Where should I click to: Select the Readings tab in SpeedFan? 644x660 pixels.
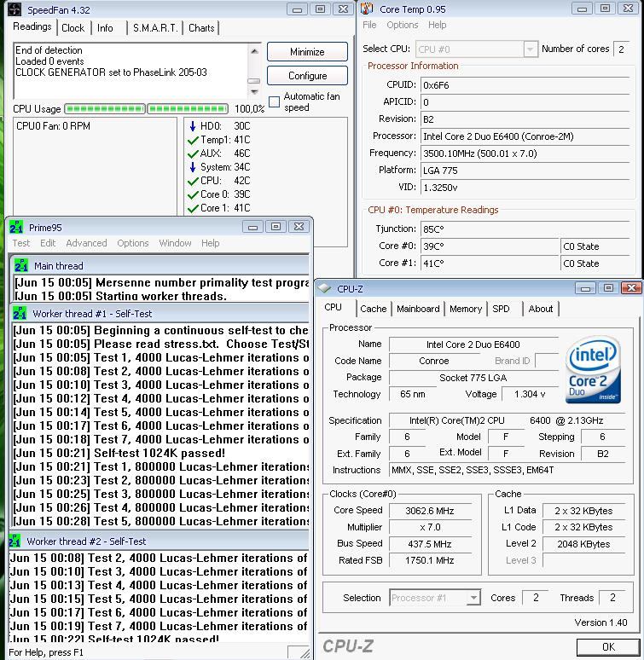coord(32,26)
